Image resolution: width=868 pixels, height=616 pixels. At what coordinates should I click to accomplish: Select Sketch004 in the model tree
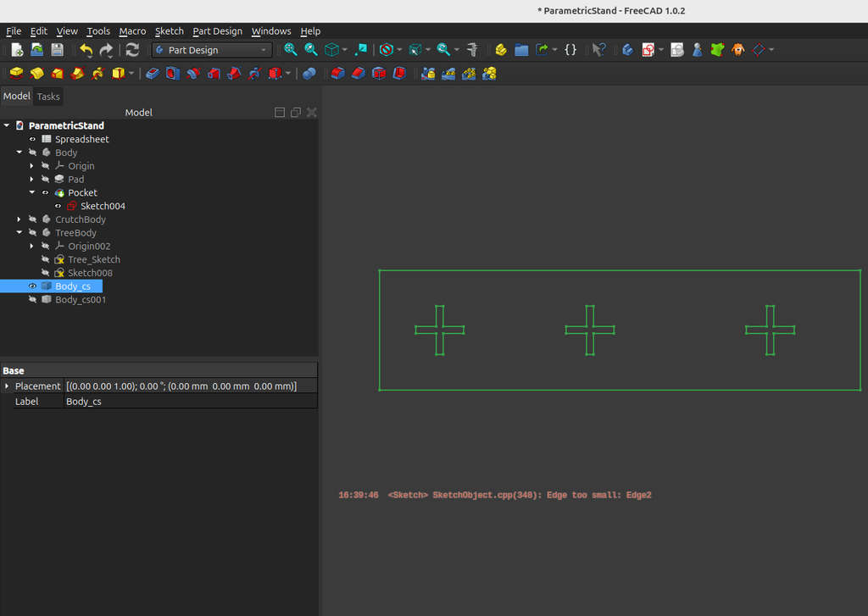103,206
